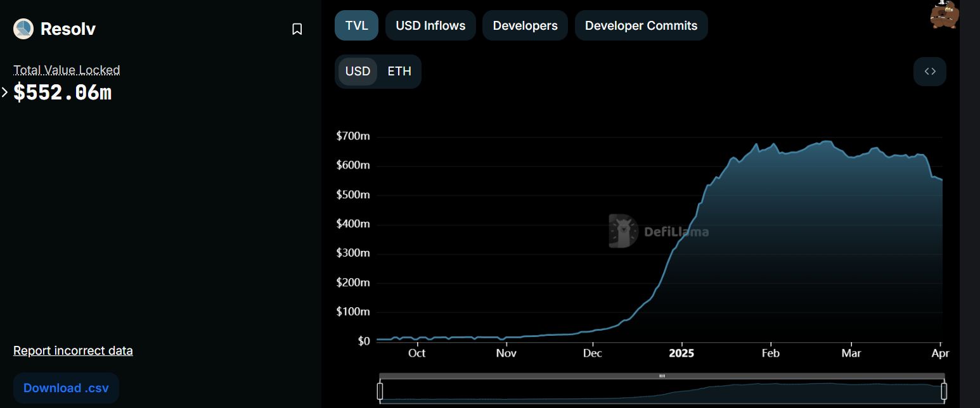Toggle the TVL chart metric
The height and width of the screenshot is (408, 980).
pyautogui.click(x=356, y=26)
